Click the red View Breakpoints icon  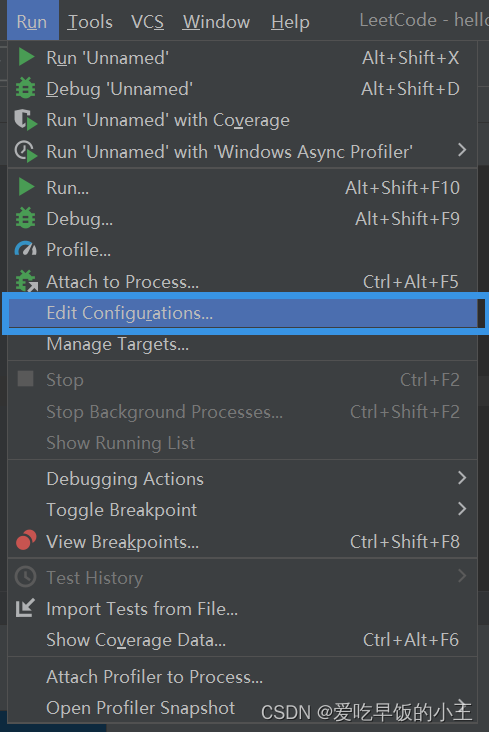[26, 540]
